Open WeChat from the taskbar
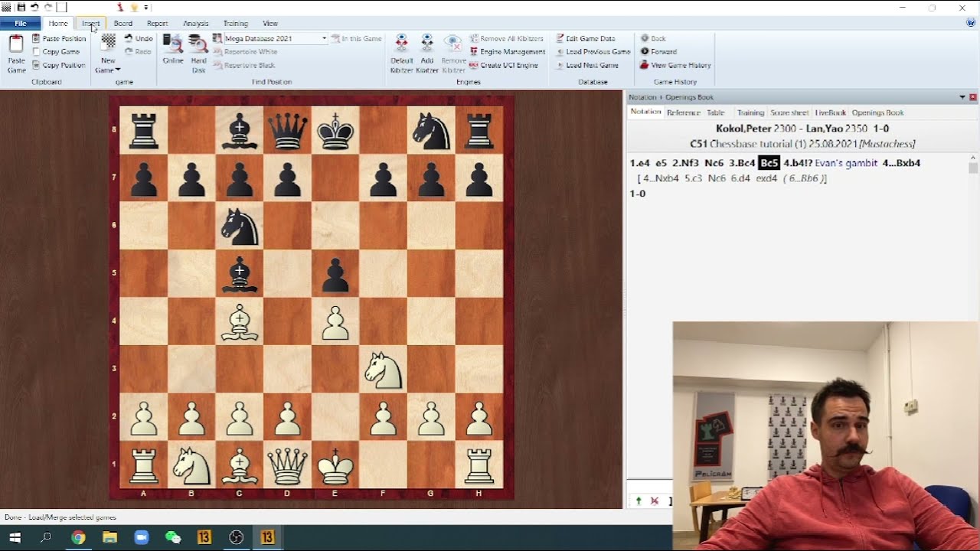Image resolution: width=980 pixels, height=551 pixels. (x=173, y=538)
